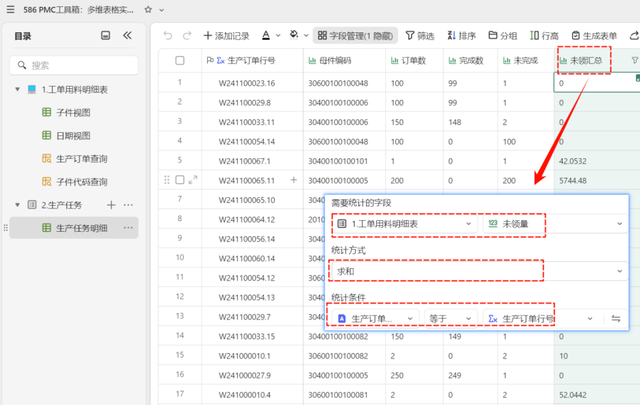This screenshot has width=640, height=405.
Task: Open the font color dropdown arrow
Action: coord(278,36)
